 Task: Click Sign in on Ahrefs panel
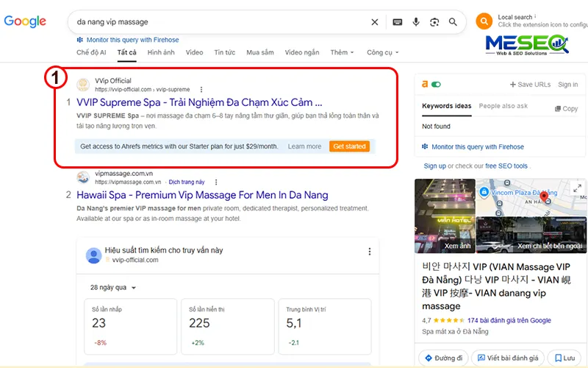567,85
